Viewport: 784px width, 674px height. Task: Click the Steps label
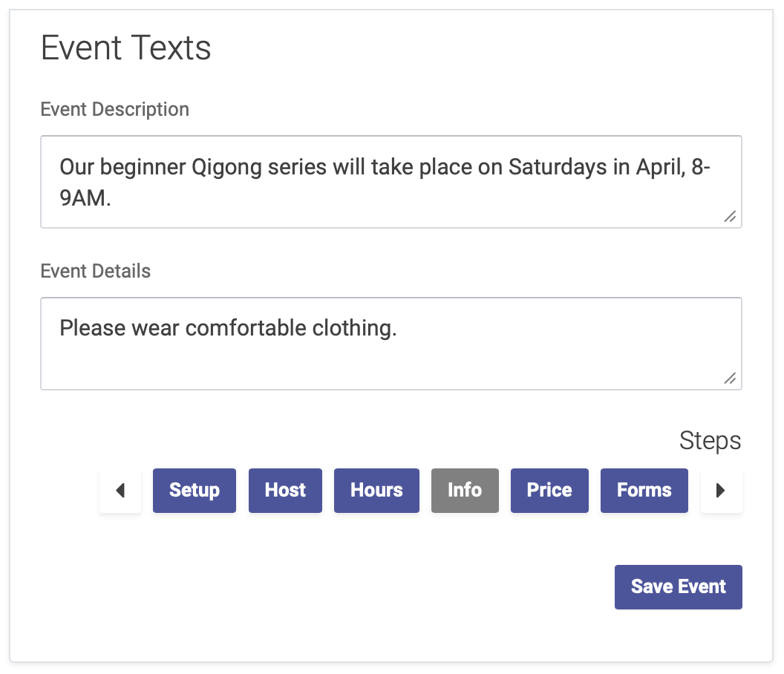click(710, 440)
